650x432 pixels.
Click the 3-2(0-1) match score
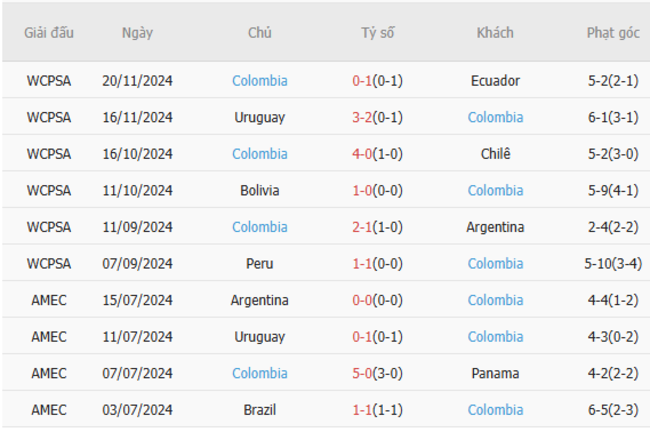pos(377,117)
